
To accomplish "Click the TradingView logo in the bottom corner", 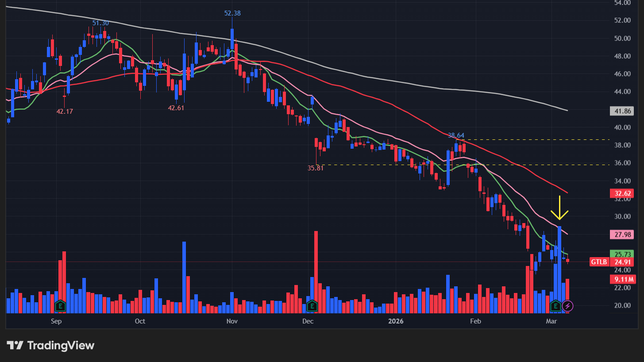I will tap(49, 346).
